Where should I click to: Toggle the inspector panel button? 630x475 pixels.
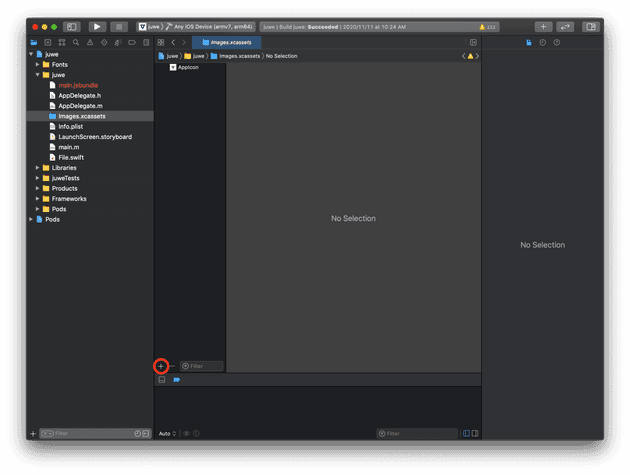tap(591, 27)
